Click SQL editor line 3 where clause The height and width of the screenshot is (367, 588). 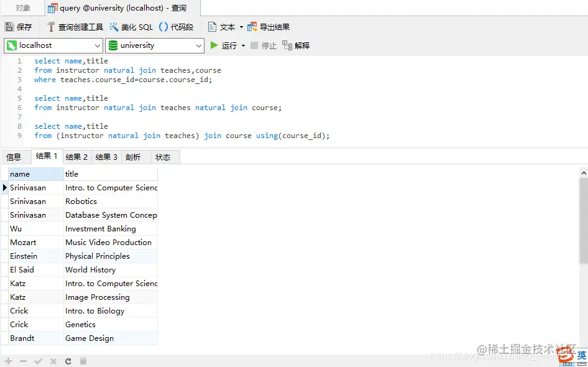(123, 80)
